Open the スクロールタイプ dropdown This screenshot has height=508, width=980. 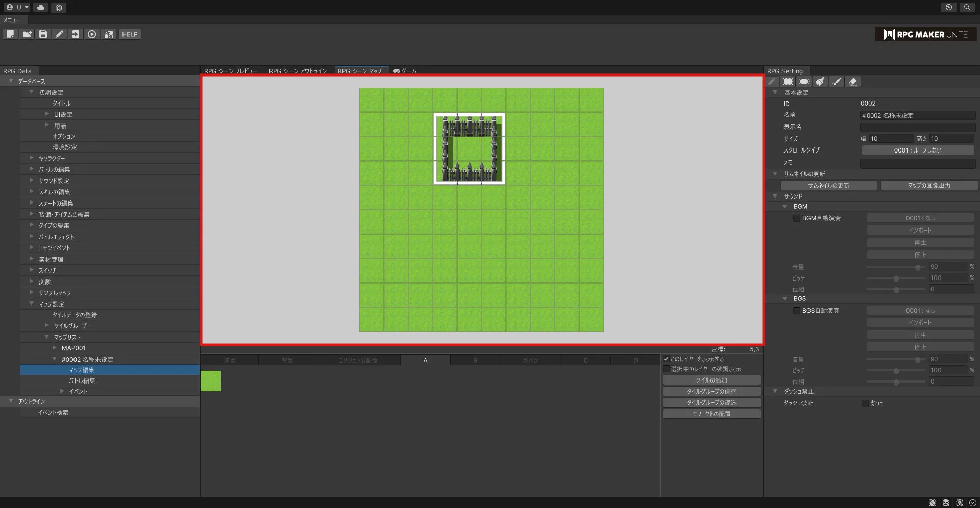917,150
